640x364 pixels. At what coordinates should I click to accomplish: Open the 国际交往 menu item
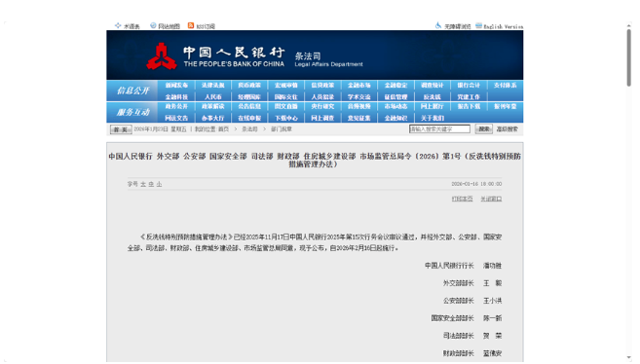tap(286, 97)
